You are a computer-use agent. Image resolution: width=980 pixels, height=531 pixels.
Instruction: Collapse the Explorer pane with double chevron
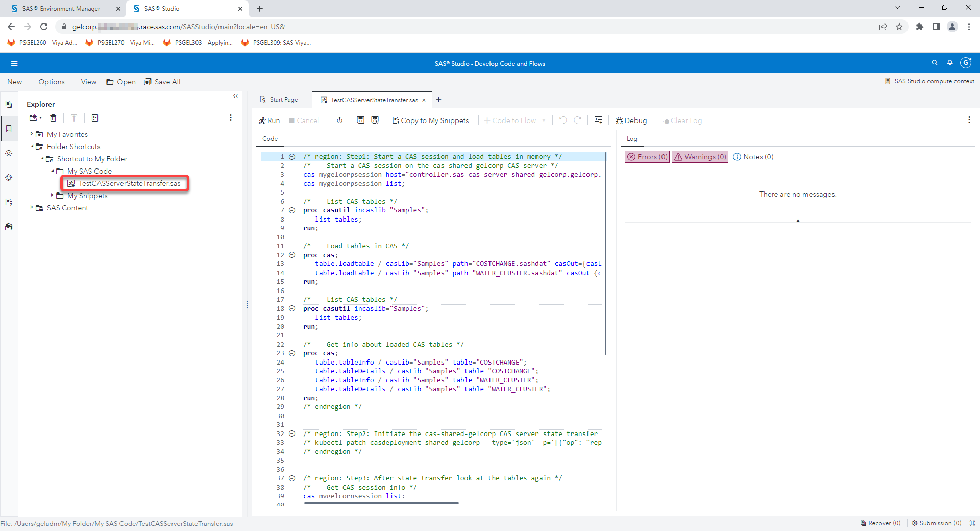[x=236, y=96]
